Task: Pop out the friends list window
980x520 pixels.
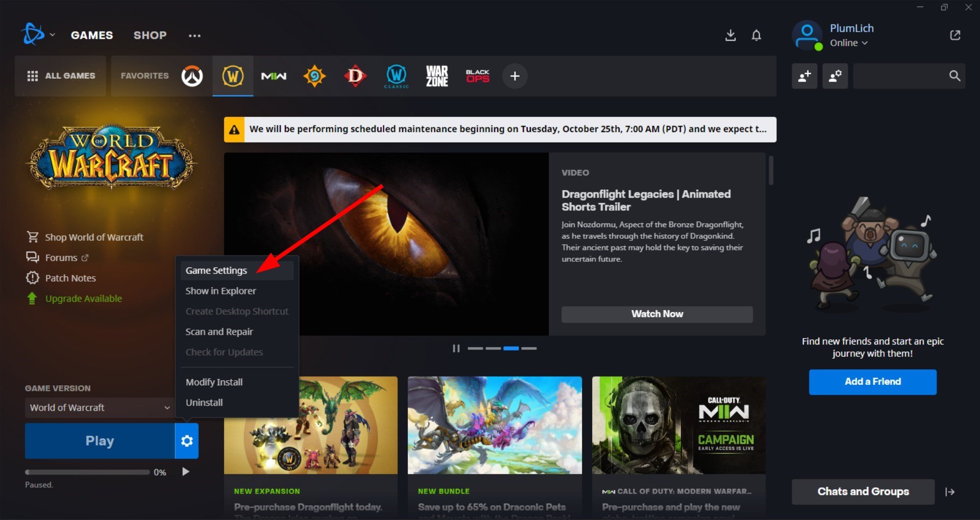Action: (955, 35)
